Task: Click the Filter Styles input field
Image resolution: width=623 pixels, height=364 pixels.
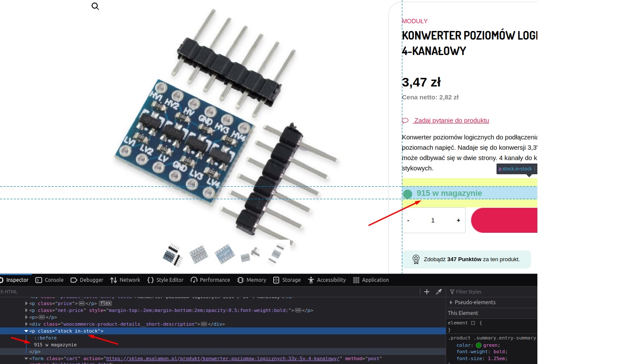Action: [490, 292]
